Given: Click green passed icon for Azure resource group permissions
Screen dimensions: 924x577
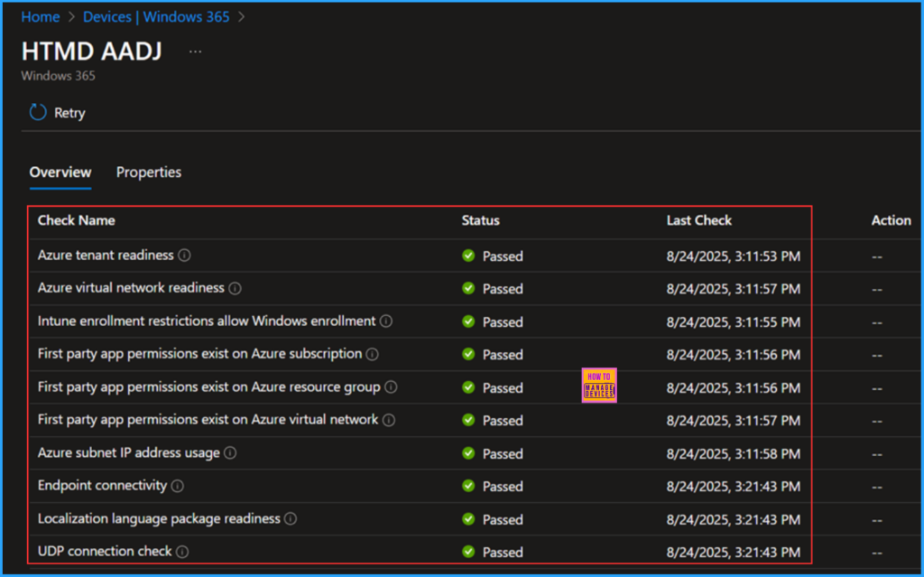Looking at the screenshot, I should tap(468, 387).
